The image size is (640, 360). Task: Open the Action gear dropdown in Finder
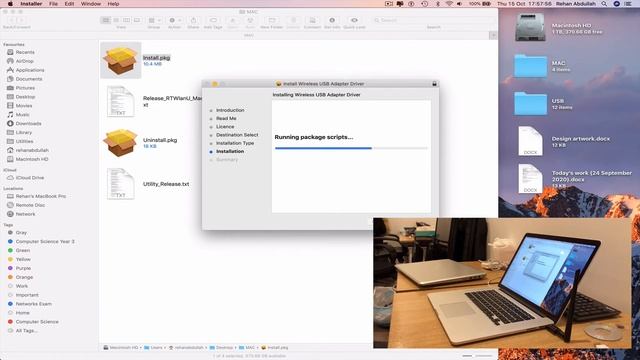pyautogui.click(x=174, y=20)
